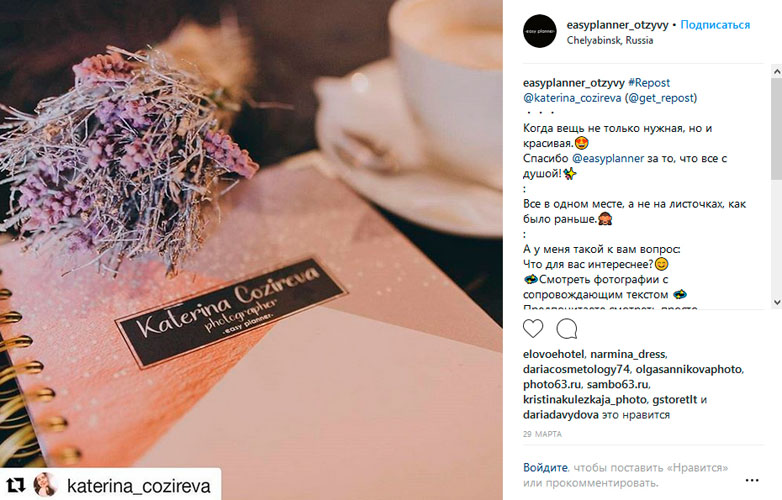
Task: Open Chelyabinsk, Russia location link
Action: [609, 40]
